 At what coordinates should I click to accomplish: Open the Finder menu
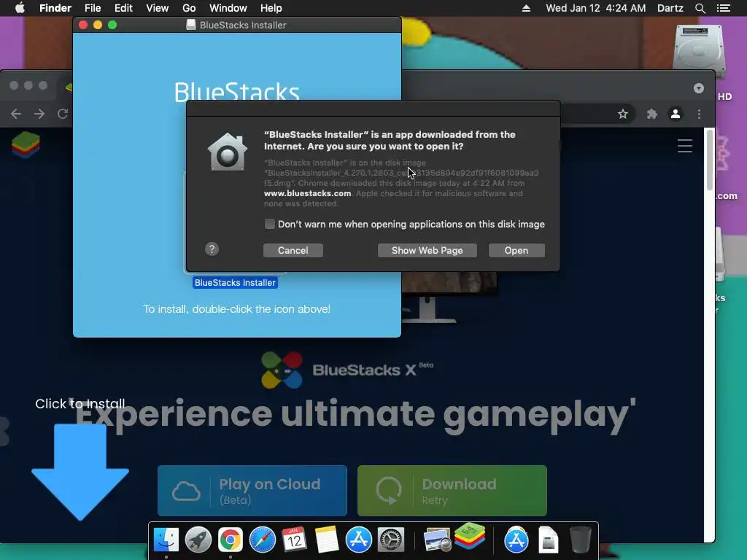tap(55, 8)
